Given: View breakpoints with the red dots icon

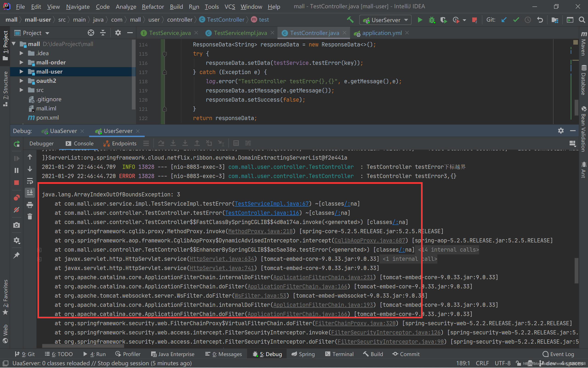Looking at the screenshot, I should pos(17,197).
